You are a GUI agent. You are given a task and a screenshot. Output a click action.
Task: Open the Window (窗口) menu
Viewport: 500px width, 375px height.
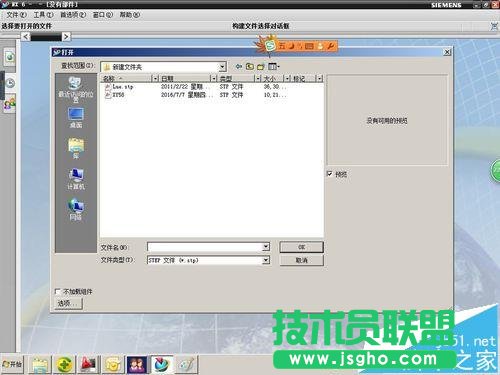pos(102,15)
